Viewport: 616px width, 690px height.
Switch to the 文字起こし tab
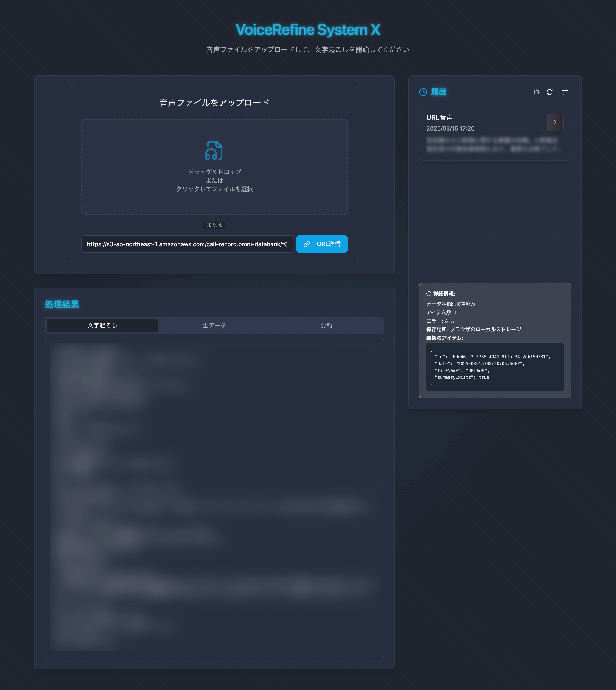[x=102, y=325]
